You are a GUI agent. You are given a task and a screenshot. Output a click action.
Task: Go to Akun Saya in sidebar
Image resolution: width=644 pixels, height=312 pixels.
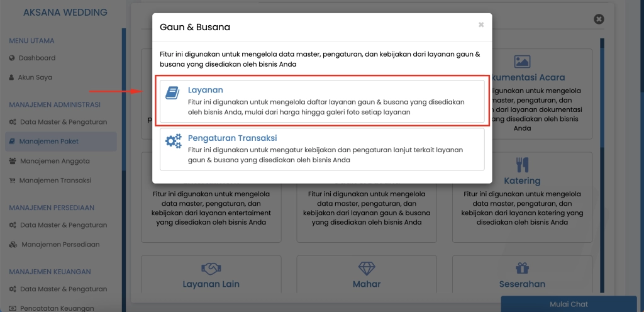35,77
